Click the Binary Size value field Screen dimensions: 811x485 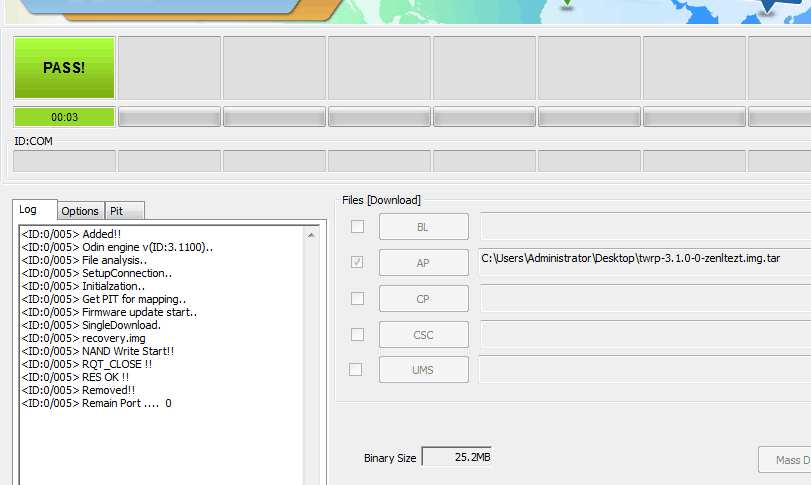point(457,457)
